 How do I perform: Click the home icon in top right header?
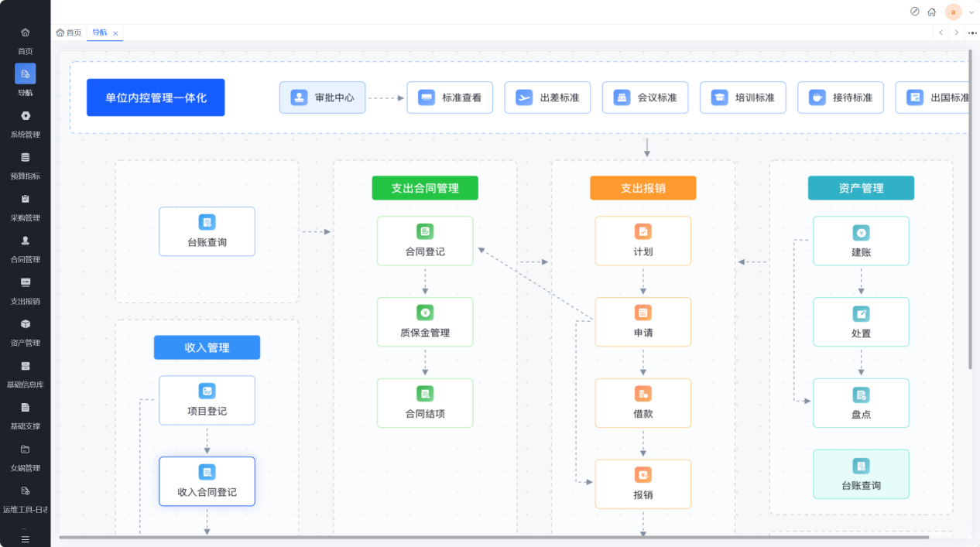click(931, 12)
